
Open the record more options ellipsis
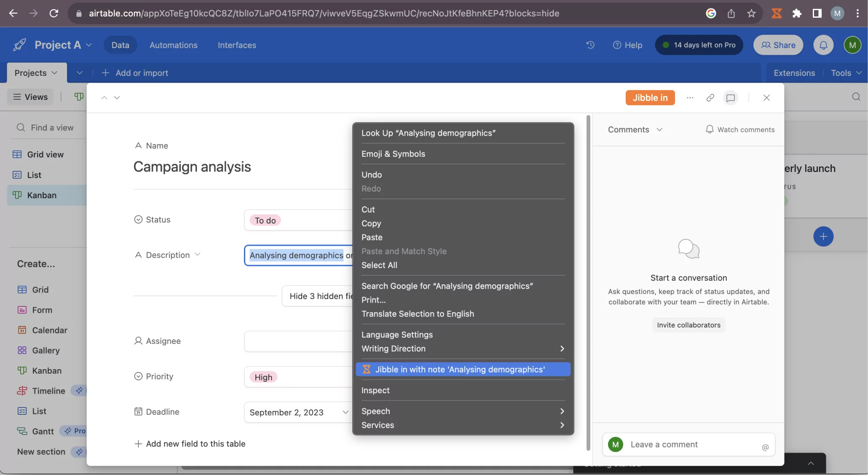(x=690, y=98)
